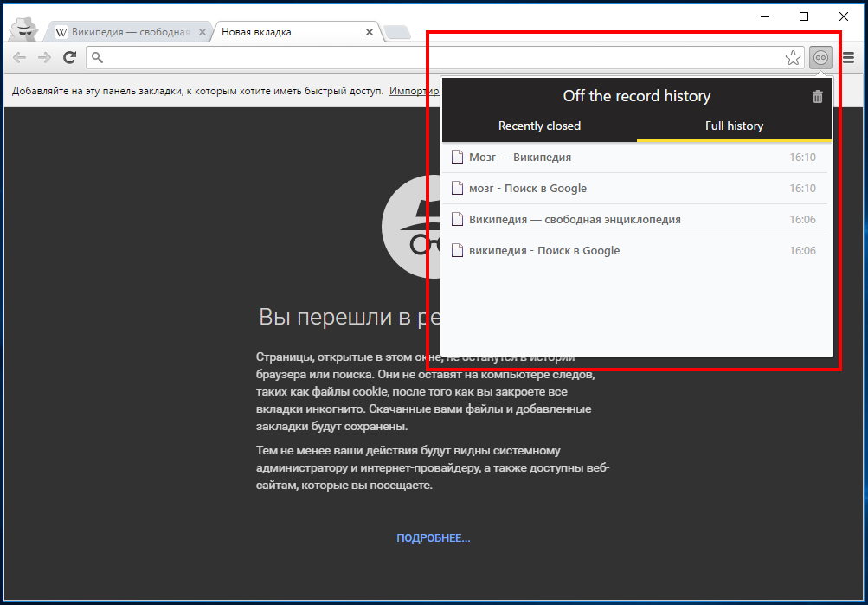Click inside the address bar field
Image resolution: width=868 pixels, height=605 pixels.
(x=443, y=58)
